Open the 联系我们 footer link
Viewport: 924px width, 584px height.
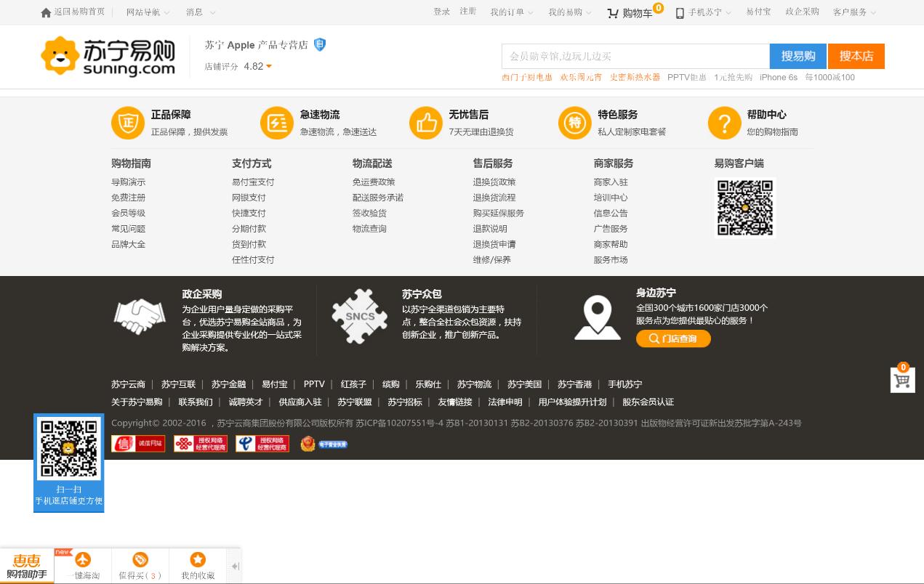[x=195, y=402]
